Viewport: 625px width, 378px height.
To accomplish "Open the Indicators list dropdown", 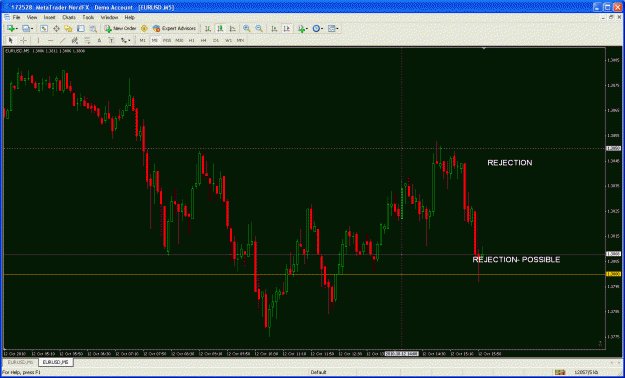I will coord(303,29).
